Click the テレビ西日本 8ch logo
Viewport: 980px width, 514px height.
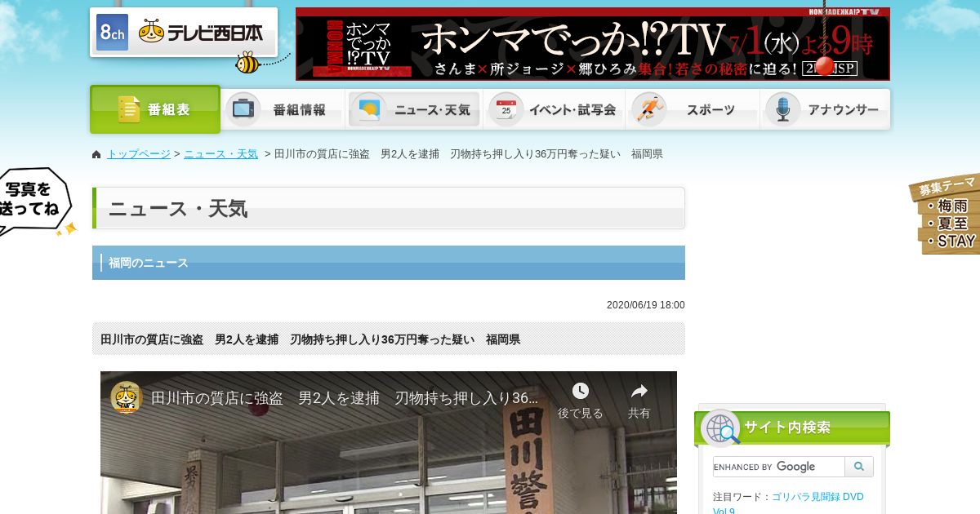pos(184,32)
